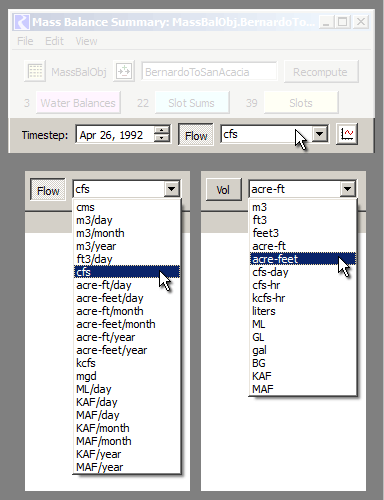
Task: Choose KAF/year flow unit
Action: click(x=127, y=454)
